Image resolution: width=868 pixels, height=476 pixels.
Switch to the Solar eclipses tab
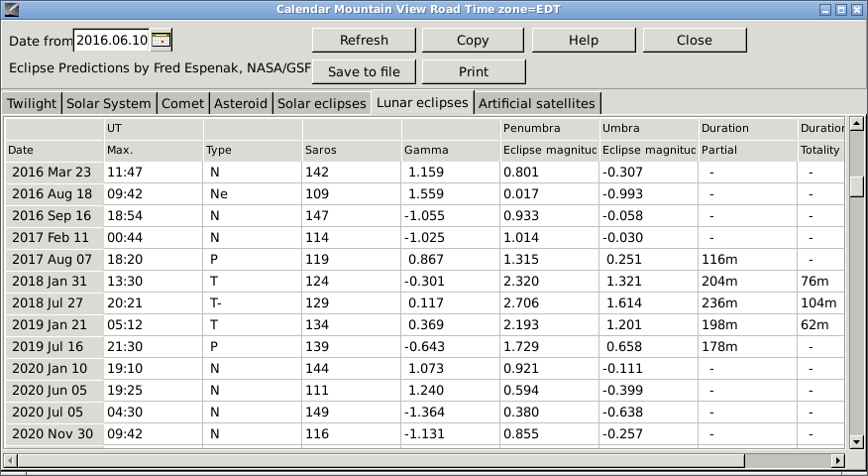(x=322, y=103)
